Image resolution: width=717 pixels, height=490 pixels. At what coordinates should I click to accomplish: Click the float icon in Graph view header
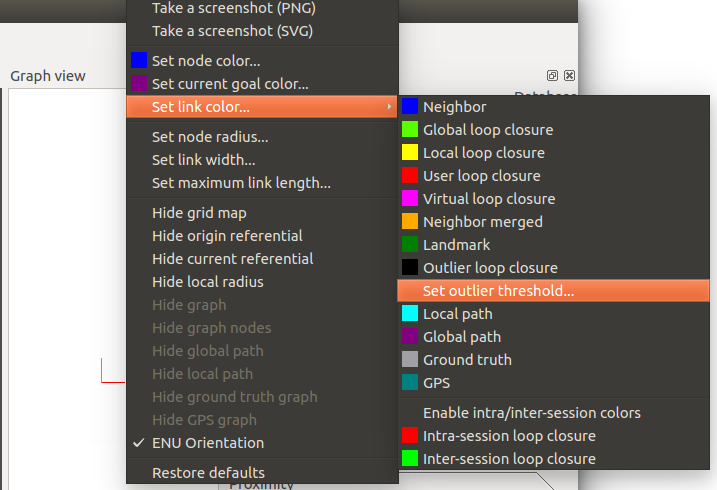(x=552, y=76)
